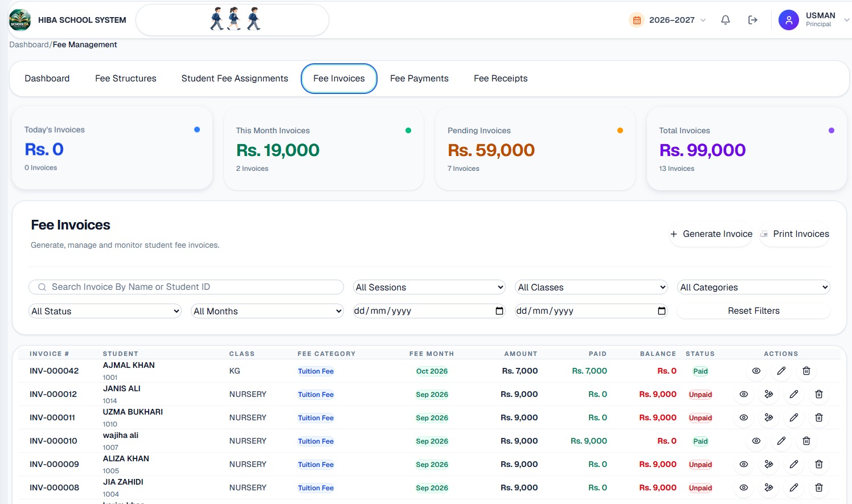Click the Reset Filters button
Screen dimensions: 852x504
coord(753,311)
